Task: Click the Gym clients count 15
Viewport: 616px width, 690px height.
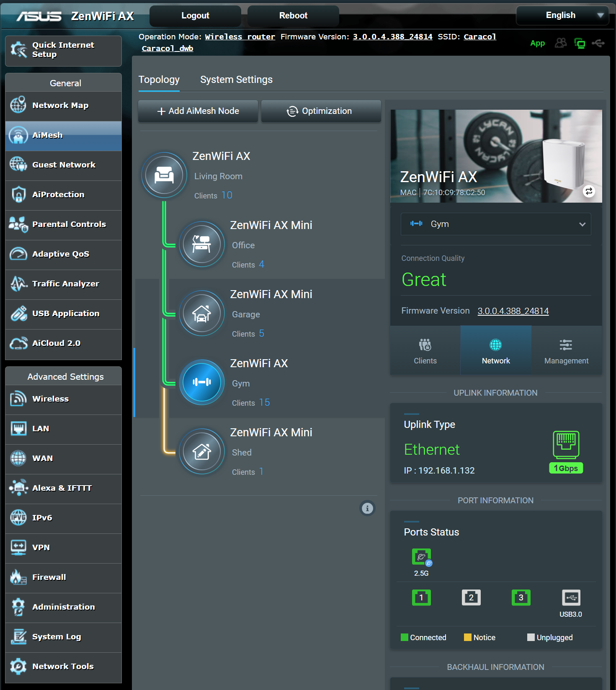Action: (264, 402)
